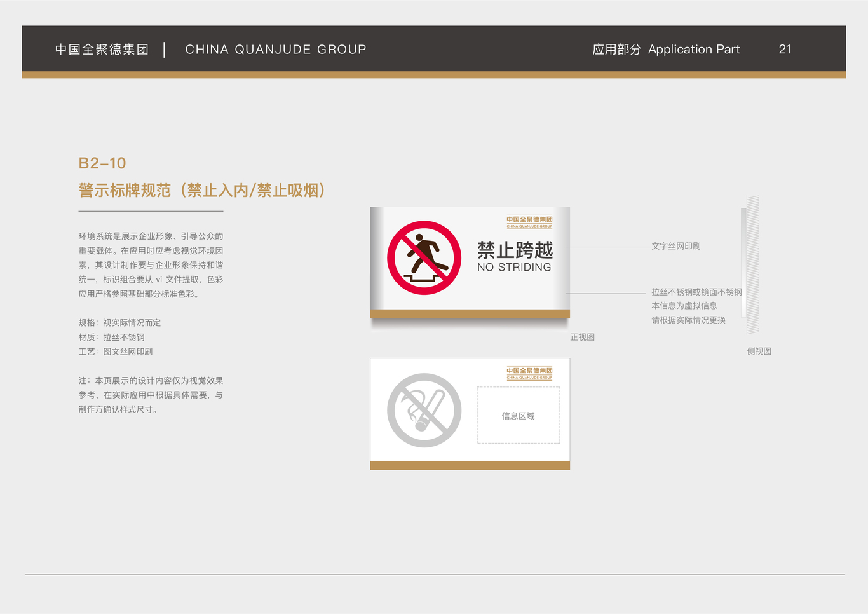This screenshot has width=868, height=614.
Task: Click the gold bar under the top sign
Action: [x=470, y=314]
